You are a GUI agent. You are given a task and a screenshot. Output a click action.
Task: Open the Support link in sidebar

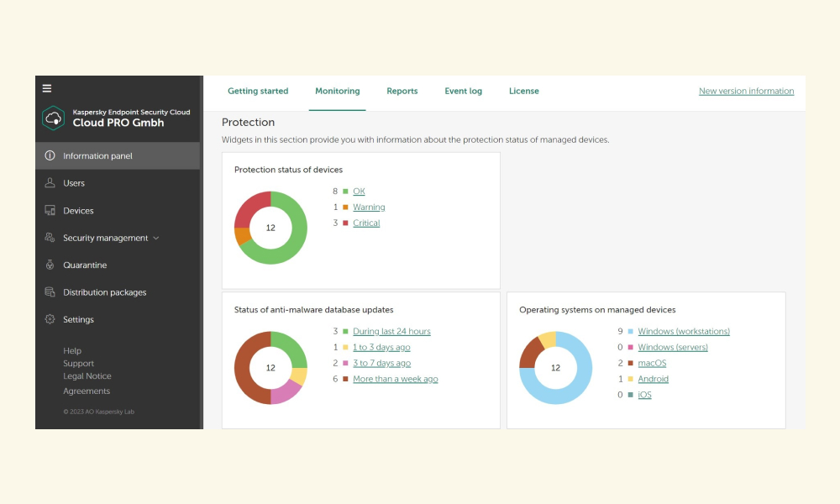pos(78,363)
